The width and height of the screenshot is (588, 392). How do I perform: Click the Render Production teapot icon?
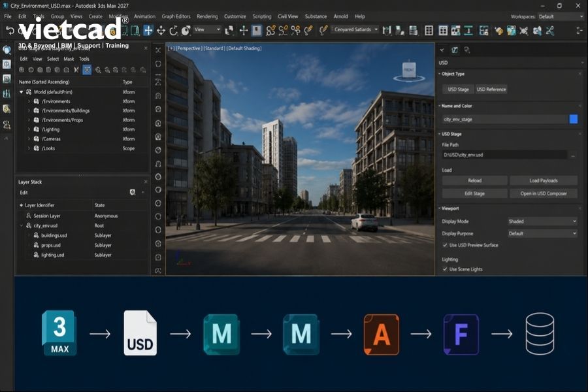click(x=538, y=31)
